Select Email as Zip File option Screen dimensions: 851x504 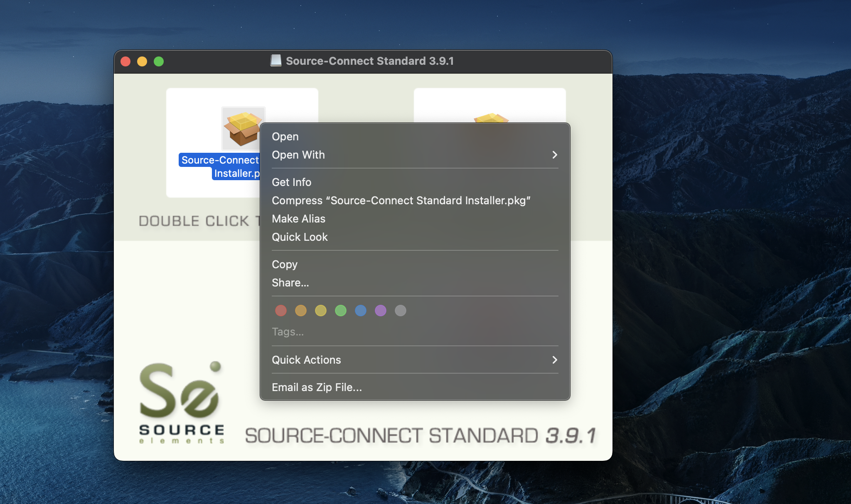[317, 387]
